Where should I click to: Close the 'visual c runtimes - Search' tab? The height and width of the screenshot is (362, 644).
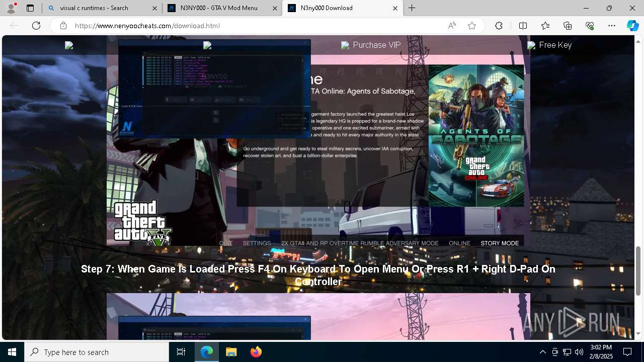pyautogui.click(x=153, y=8)
